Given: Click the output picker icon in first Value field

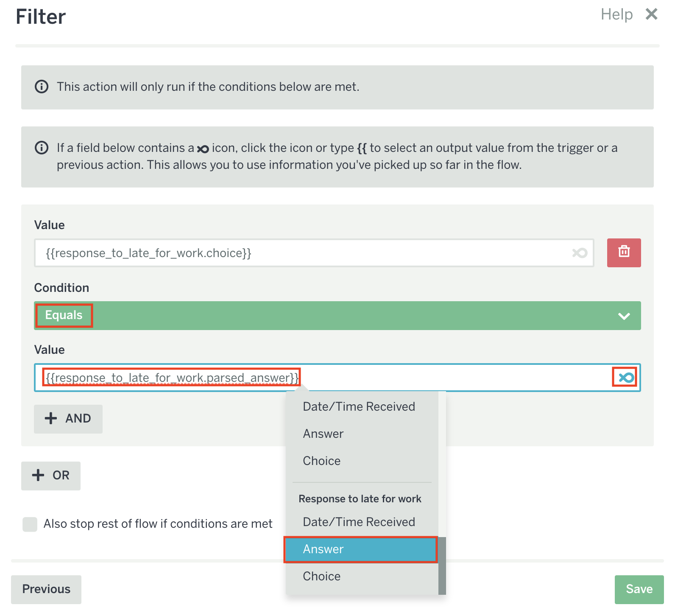Looking at the screenshot, I should [580, 253].
